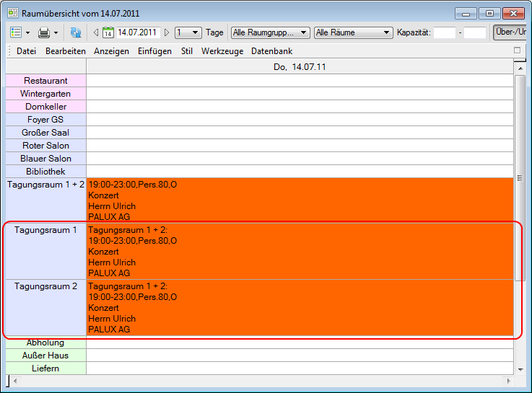Open the print options dropdown arrow
This screenshot has height=393, width=532.
[56, 32]
